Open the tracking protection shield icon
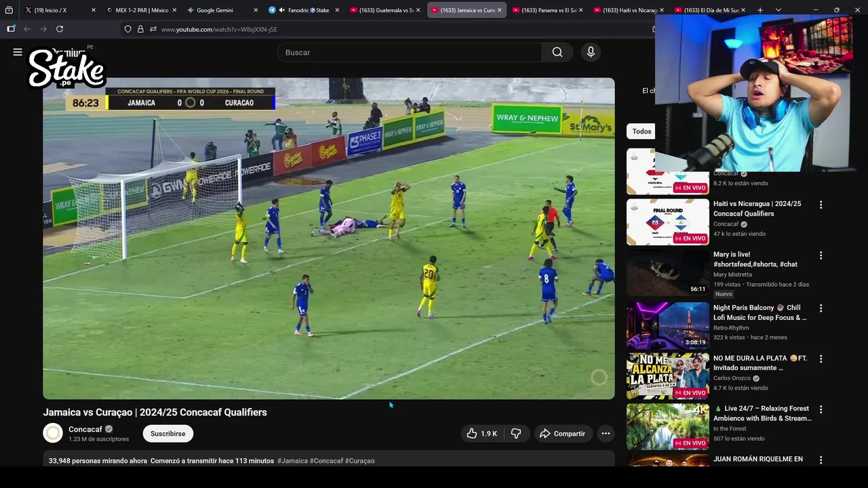This screenshot has width=868, height=488. [127, 29]
